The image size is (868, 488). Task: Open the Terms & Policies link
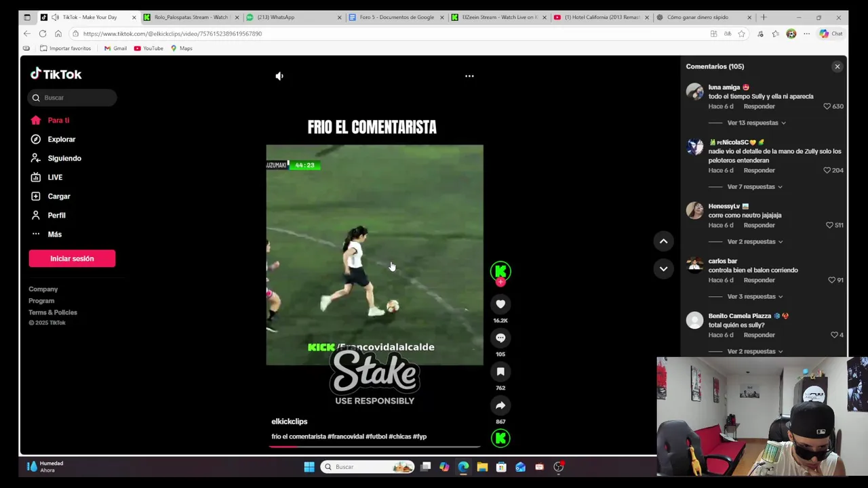pyautogui.click(x=53, y=312)
